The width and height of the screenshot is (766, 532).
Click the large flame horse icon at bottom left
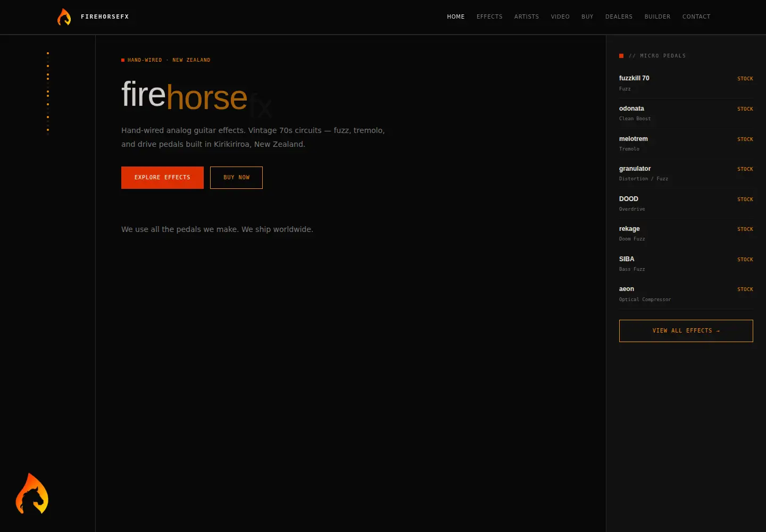(32, 494)
